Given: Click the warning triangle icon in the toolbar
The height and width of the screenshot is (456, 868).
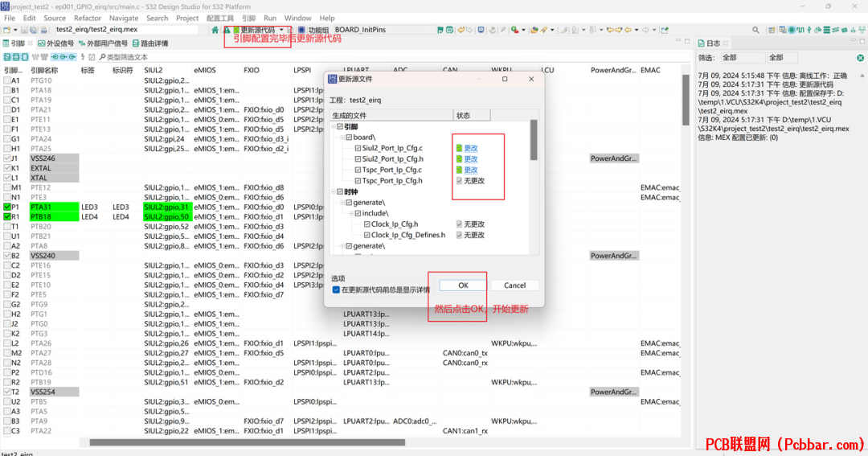Looking at the screenshot, I should [227, 30].
